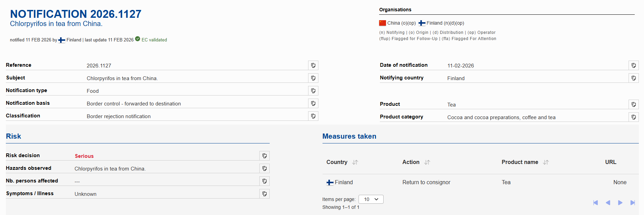Click 'Return to consignor' action cell
Image resolution: width=644 pixels, height=215 pixels.
point(426,182)
